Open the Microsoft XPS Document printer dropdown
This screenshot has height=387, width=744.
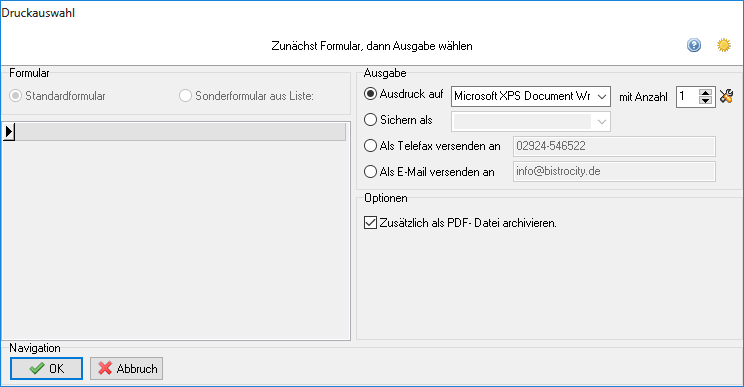[x=530, y=96]
